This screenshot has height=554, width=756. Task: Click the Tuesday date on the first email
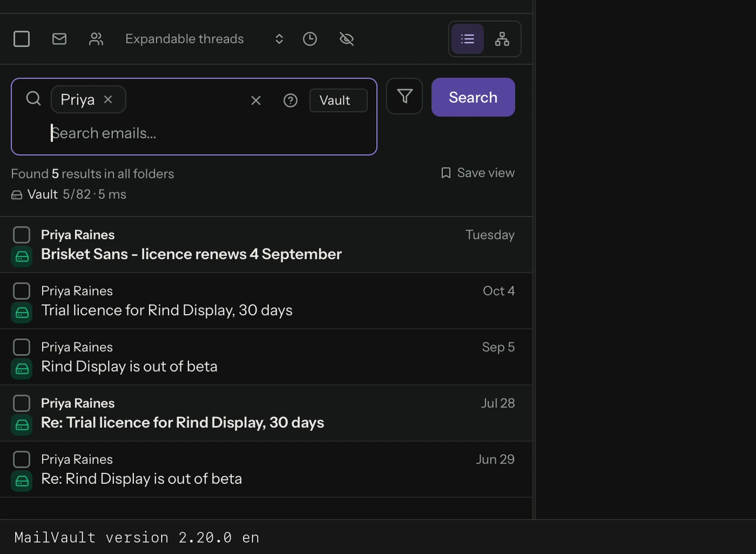click(490, 235)
